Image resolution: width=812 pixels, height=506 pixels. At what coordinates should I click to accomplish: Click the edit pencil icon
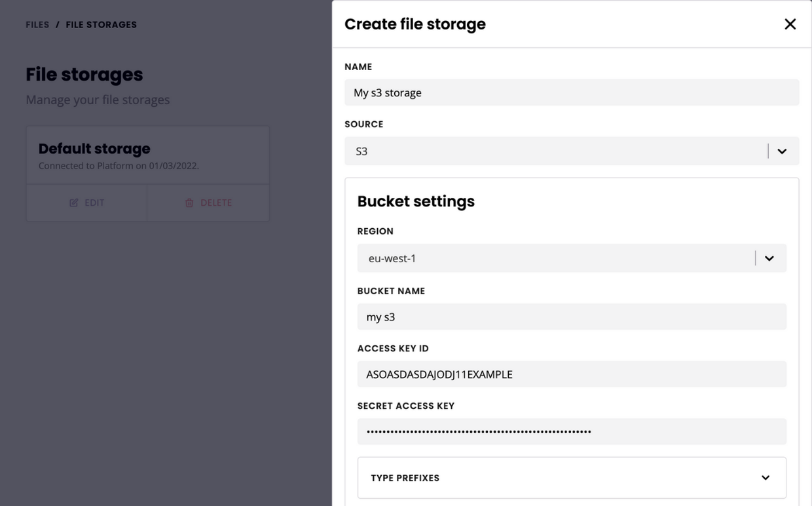coord(74,203)
